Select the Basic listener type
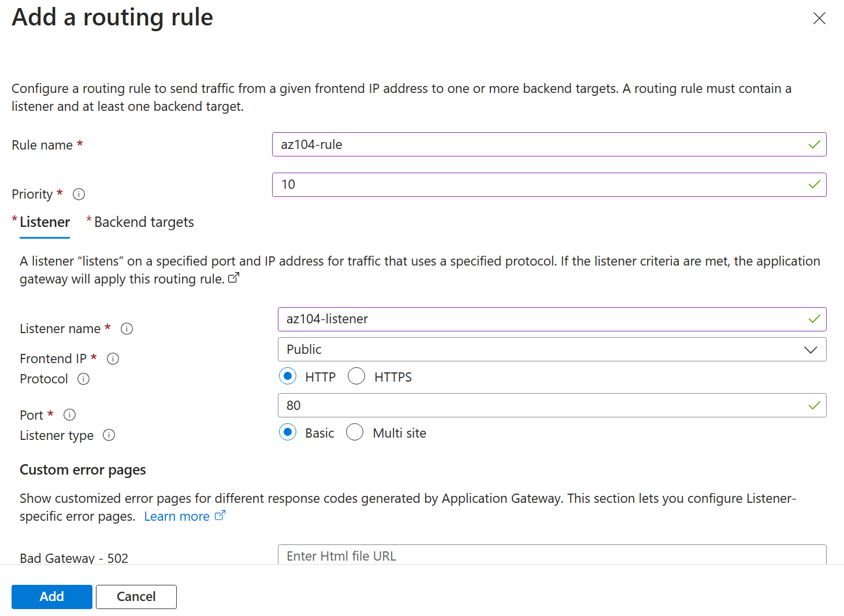Viewport: 844px width, 616px height. [x=288, y=432]
